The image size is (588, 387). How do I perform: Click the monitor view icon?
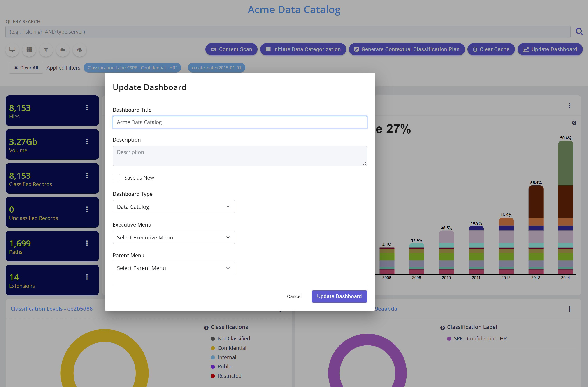pyautogui.click(x=12, y=49)
